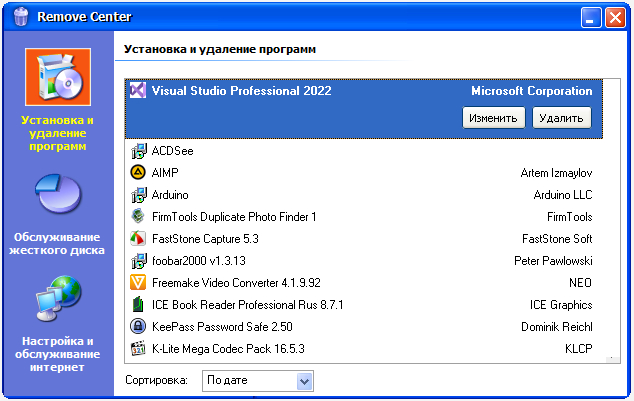The width and height of the screenshot is (634, 401).
Task: Click the NEO publisher text
Action: pyautogui.click(x=580, y=283)
